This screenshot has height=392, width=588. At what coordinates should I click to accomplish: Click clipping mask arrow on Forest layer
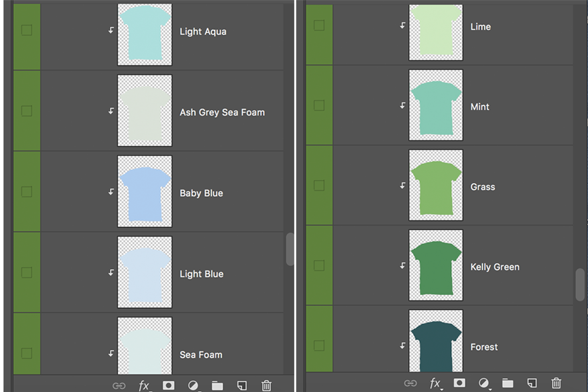(x=403, y=345)
